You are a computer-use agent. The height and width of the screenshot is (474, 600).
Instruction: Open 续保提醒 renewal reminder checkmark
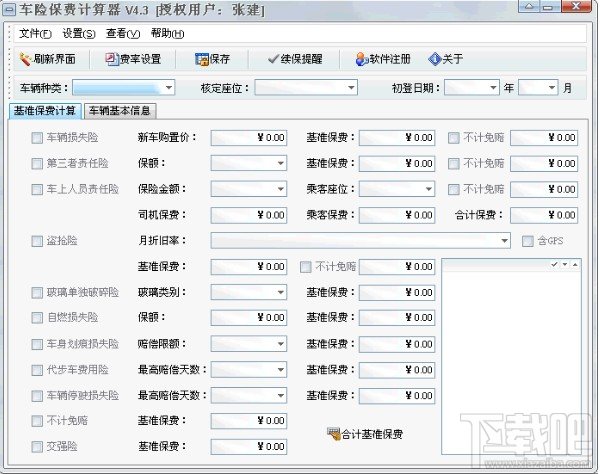(274, 59)
